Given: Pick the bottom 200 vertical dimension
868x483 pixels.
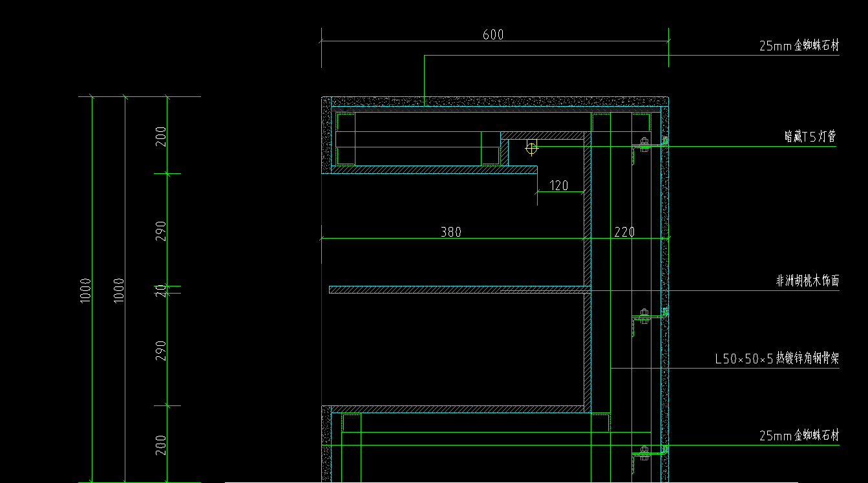Looking at the screenshot, I should pos(161,445).
